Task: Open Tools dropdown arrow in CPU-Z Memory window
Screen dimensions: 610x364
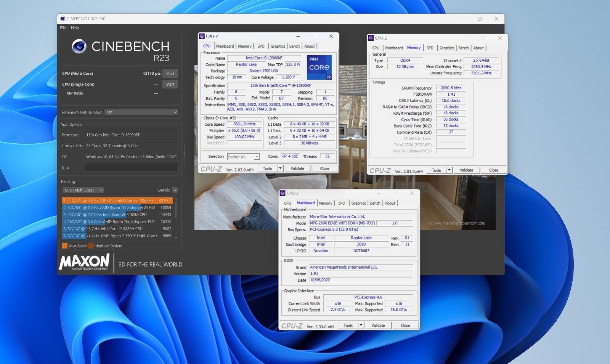Action: click(449, 170)
